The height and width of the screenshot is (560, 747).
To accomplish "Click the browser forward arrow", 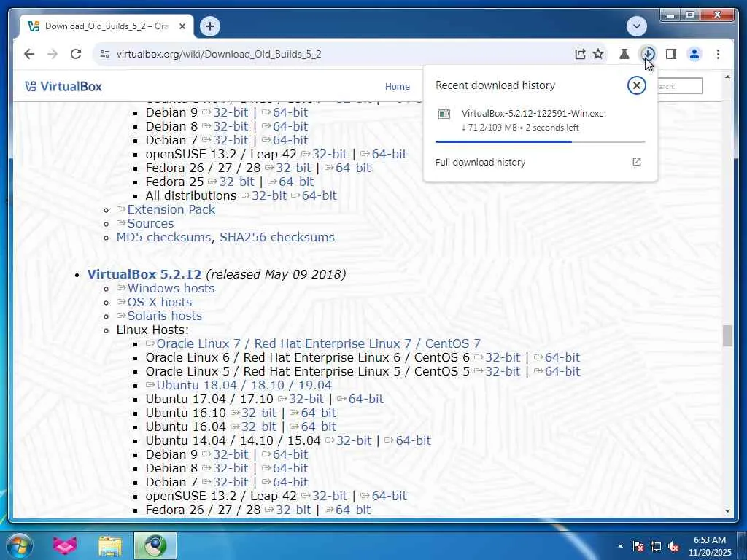I will [53, 54].
